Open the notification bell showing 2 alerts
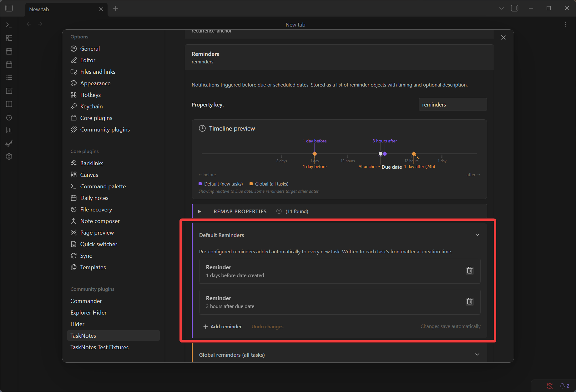 pos(563,386)
